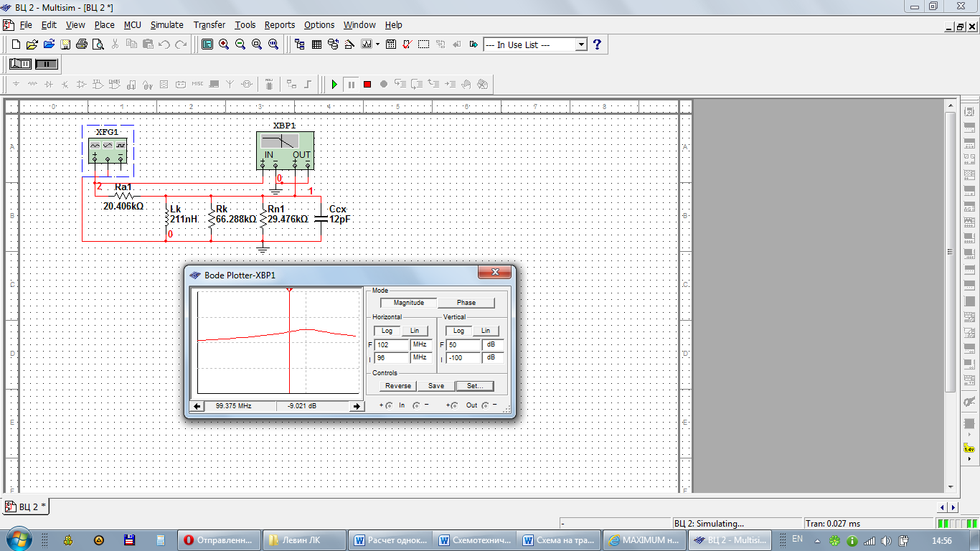Open the Windows Start menu

[19, 540]
